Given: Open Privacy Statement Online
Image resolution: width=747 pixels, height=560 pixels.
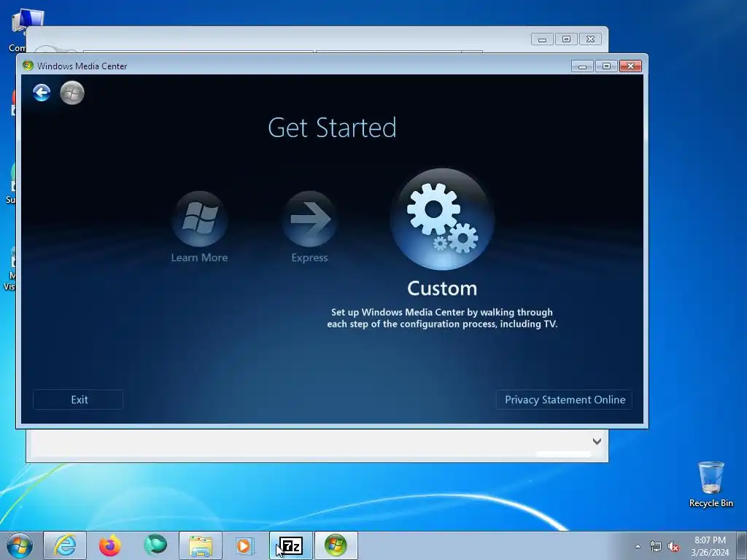Looking at the screenshot, I should [565, 400].
